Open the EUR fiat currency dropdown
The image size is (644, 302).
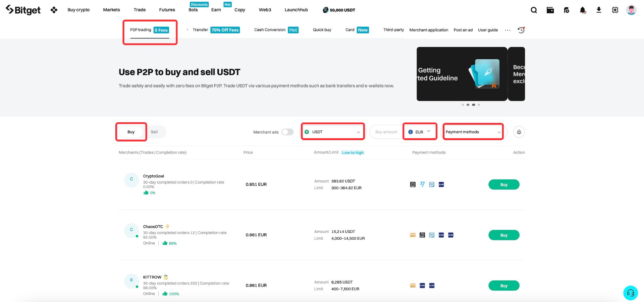[x=420, y=132]
